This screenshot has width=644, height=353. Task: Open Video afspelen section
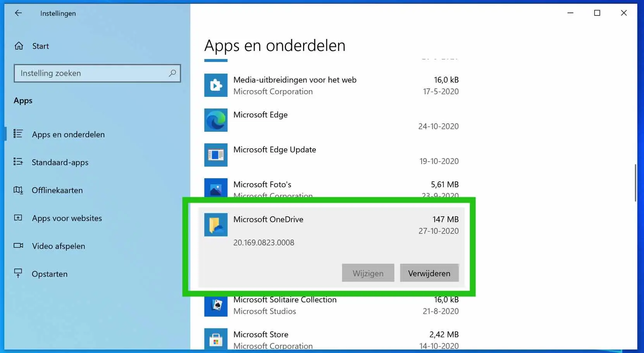pyautogui.click(x=59, y=246)
